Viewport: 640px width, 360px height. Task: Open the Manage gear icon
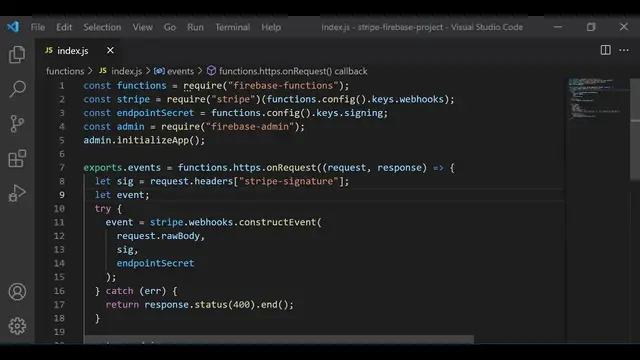[17, 326]
